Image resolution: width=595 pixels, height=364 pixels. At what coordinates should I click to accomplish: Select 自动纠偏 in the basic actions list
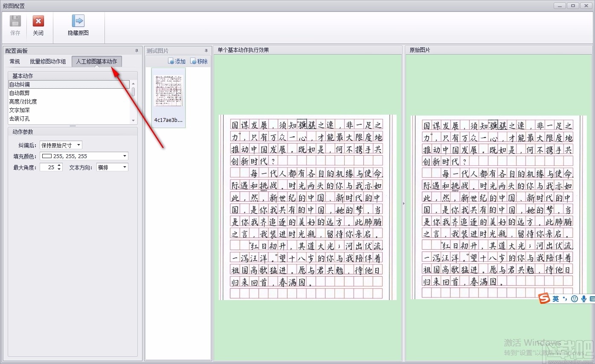(x=69, y=84)
